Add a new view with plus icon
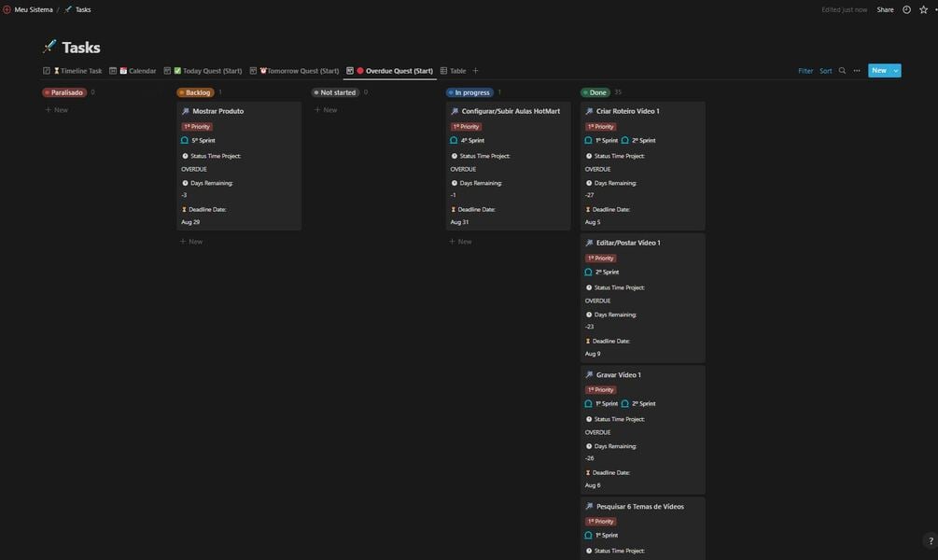 (476, 71)
